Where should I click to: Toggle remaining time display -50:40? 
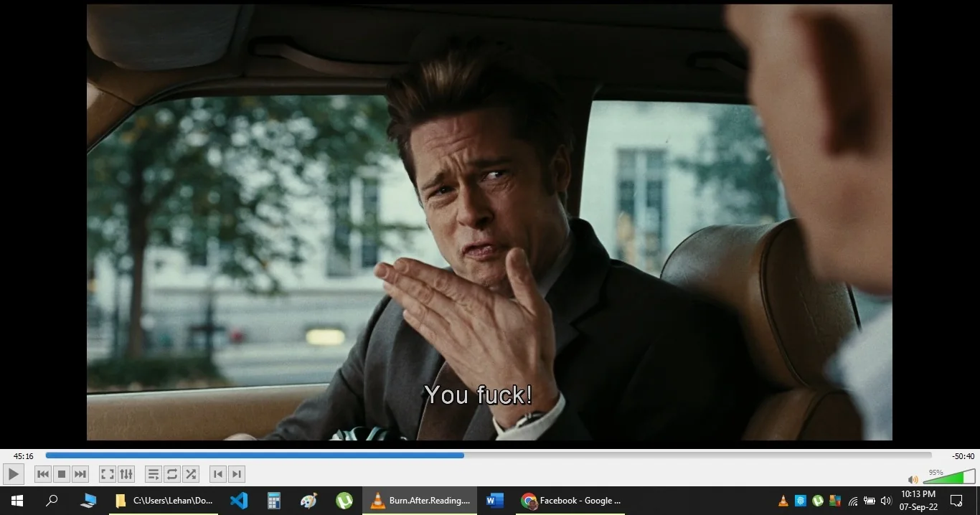pos(963,456)
